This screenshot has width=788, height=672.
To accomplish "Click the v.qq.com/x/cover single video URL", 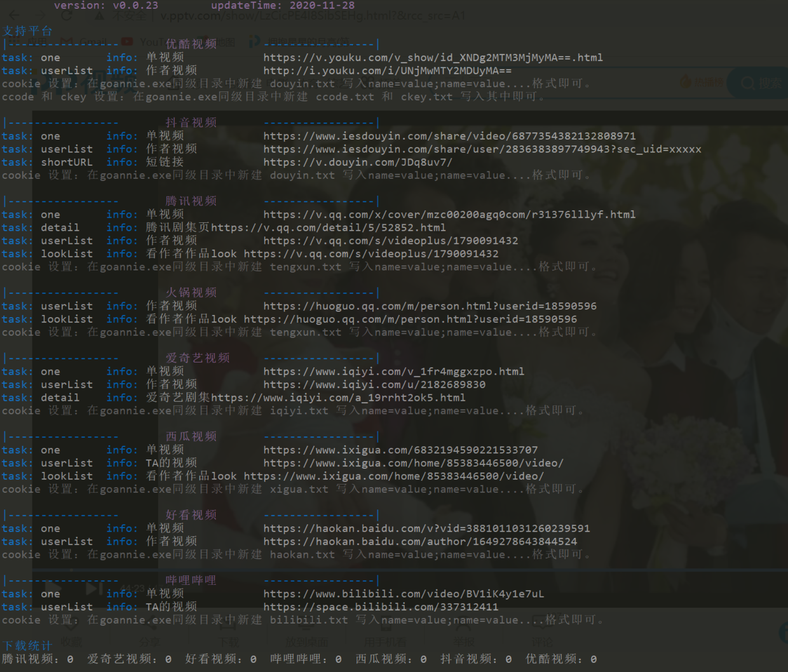I will [x=449, y=215].
